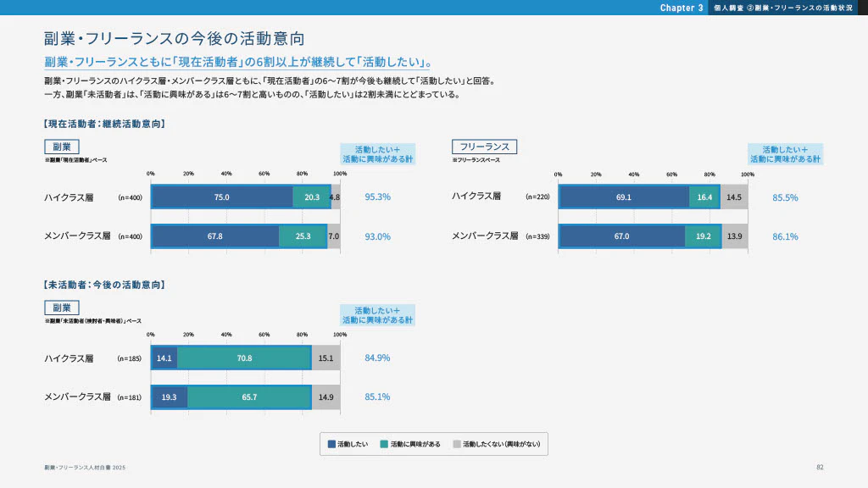
Task: Click the (n=185) sample size label
Action: point(130,358)
